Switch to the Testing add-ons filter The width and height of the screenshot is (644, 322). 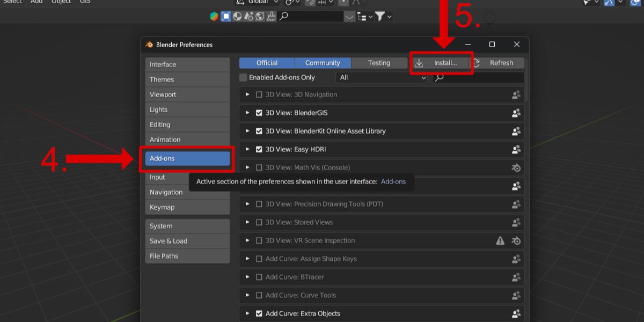coord(379,63)
